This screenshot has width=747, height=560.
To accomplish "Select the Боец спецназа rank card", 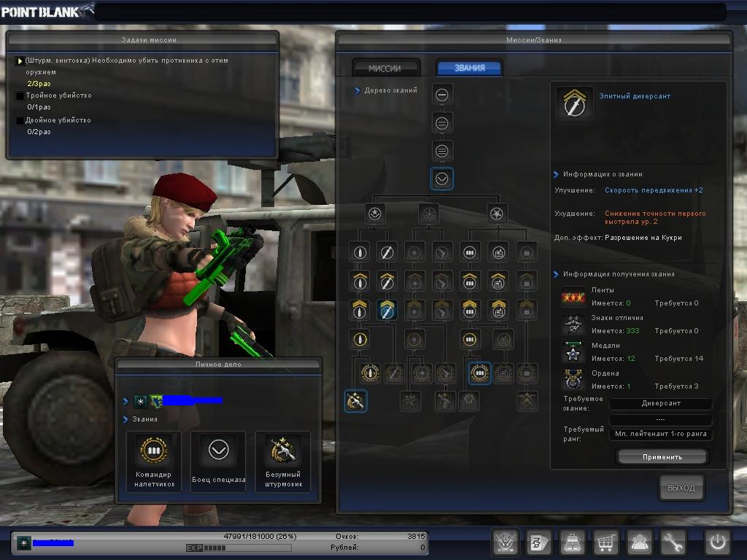I will point(219,462).
